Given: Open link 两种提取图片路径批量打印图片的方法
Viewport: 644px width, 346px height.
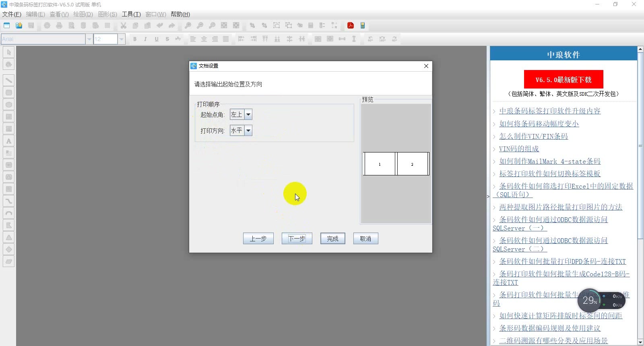Looking at the screenshot, I should point(561,207).
